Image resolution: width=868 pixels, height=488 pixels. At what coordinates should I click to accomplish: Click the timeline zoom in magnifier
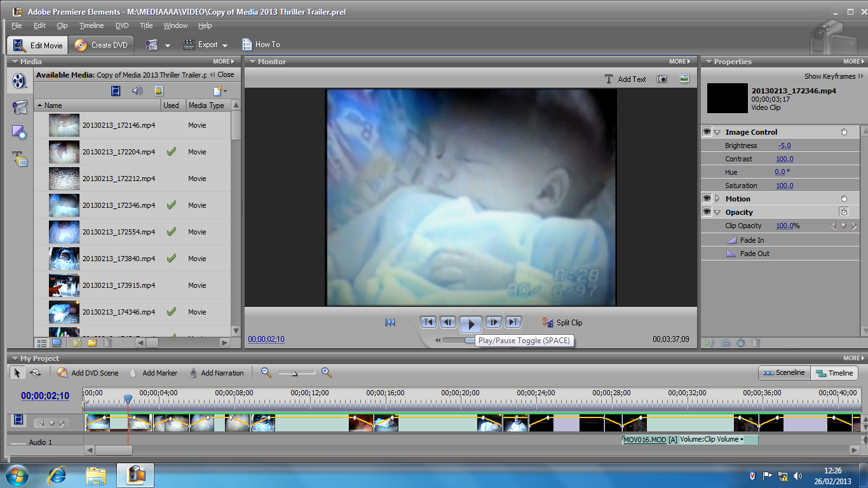click(327, 373)
